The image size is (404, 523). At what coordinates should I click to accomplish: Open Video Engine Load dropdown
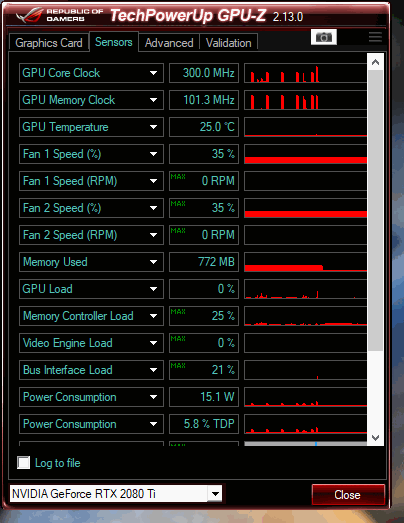pyautogui.click(x=153, y=343)
